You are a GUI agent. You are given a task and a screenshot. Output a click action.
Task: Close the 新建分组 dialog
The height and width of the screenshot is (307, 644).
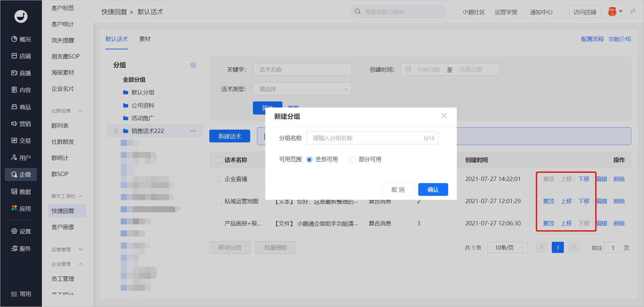click(444, 116)
